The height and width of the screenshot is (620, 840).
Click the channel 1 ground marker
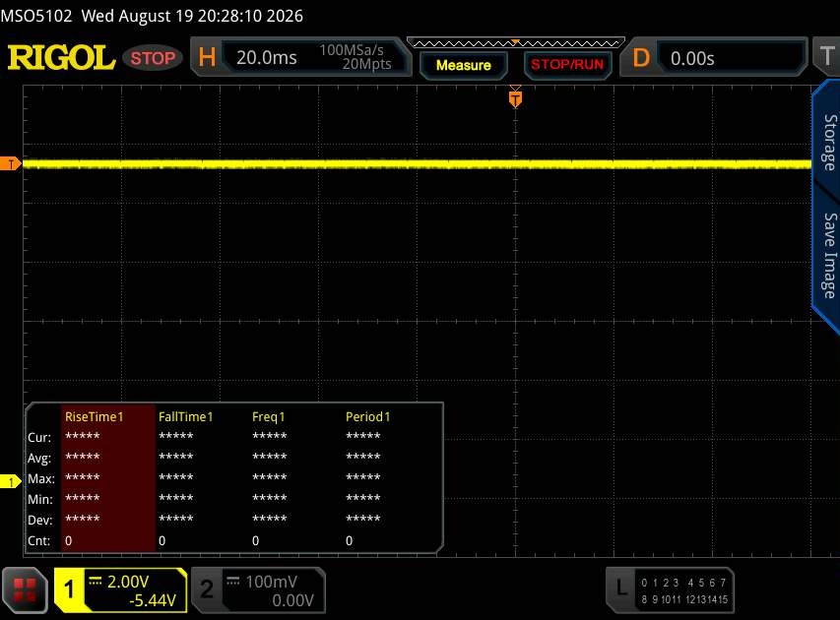10,482
